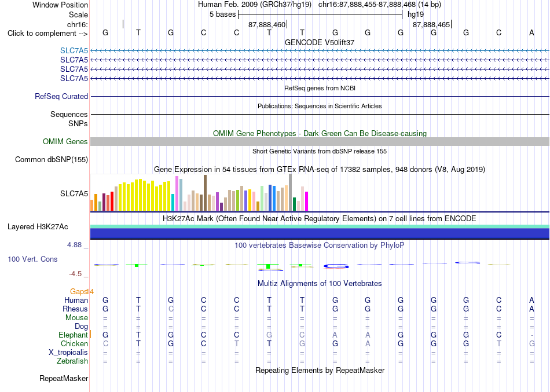The width and height of the screenshot is (550, 392).
Task: Open the 100 Vert. Cons track label
Action: pyautogui.click(x=32, y=259)
